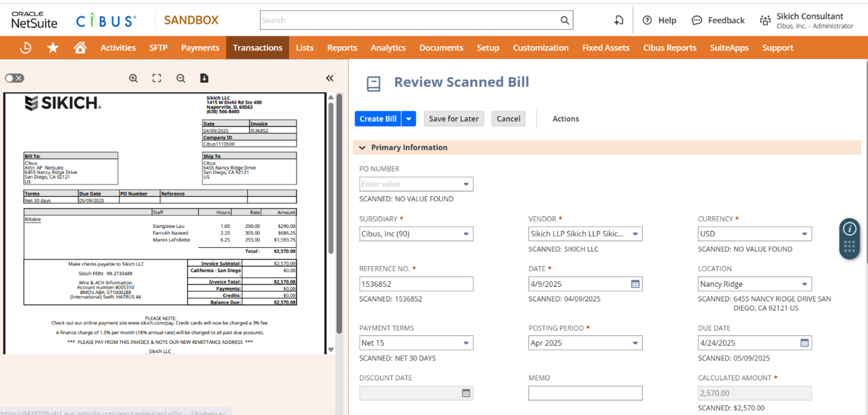Open the Currency dropdown

805,233
